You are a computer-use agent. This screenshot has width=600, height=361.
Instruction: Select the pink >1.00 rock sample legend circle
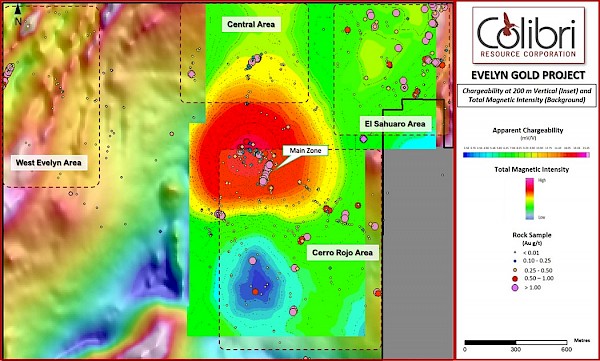(515, 287)
